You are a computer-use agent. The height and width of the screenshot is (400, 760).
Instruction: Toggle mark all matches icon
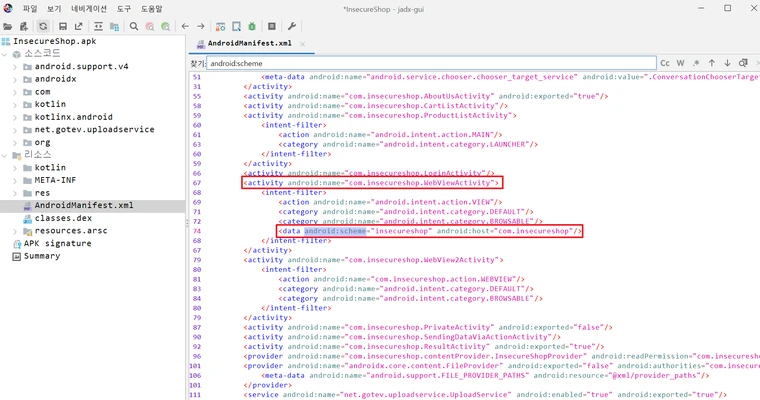[743, 63]
